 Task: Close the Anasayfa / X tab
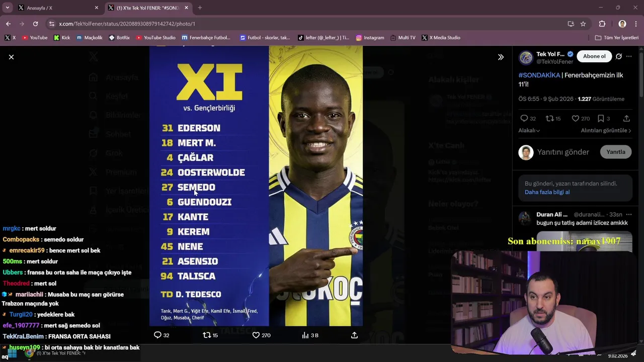click(97, 8)
